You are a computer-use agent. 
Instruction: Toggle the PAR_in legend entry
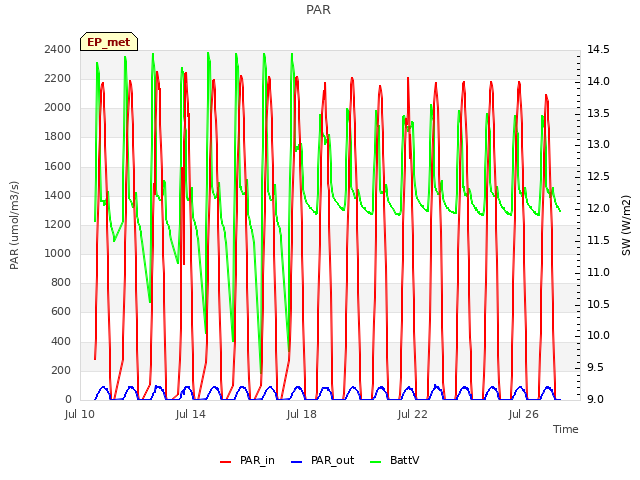pos(247,460)
